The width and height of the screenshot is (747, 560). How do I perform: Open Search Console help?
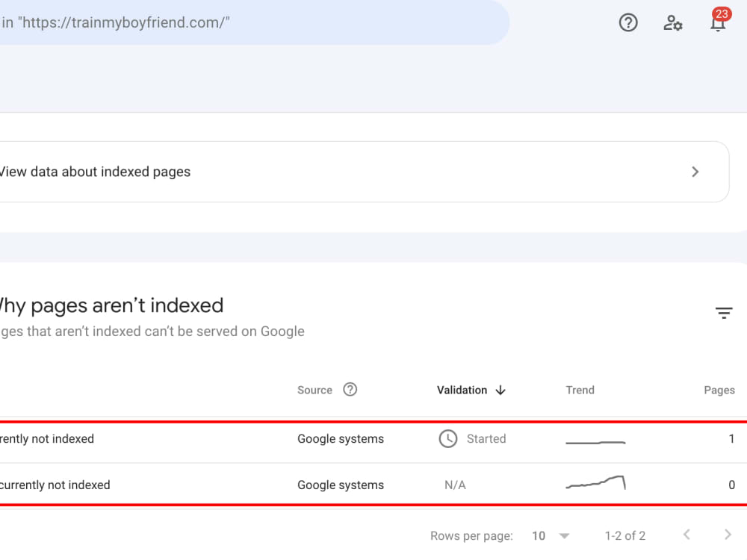pyautogui.click(x=627, y=22)
